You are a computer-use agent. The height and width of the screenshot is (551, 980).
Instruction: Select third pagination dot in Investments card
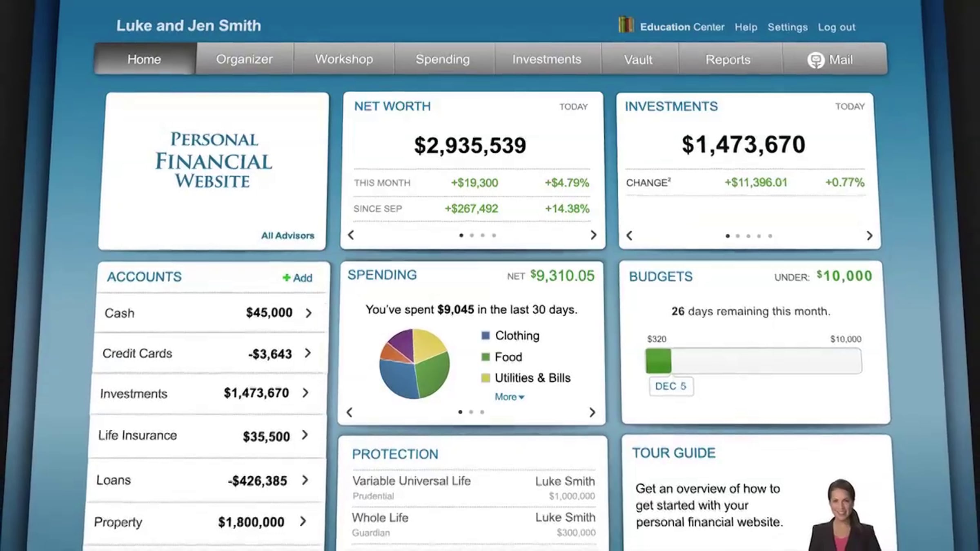[748, 236]
